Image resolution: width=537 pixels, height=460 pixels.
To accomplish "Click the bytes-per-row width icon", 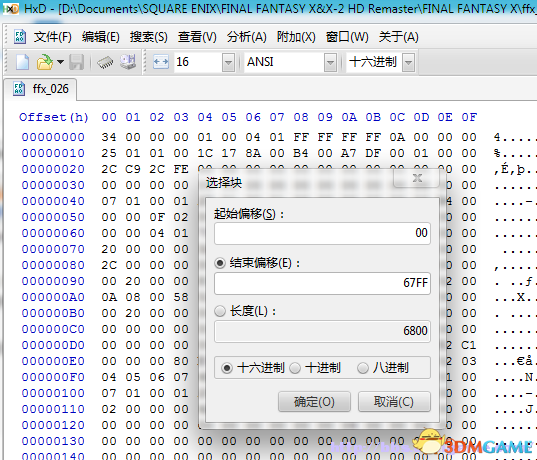I will coord(161,62).
